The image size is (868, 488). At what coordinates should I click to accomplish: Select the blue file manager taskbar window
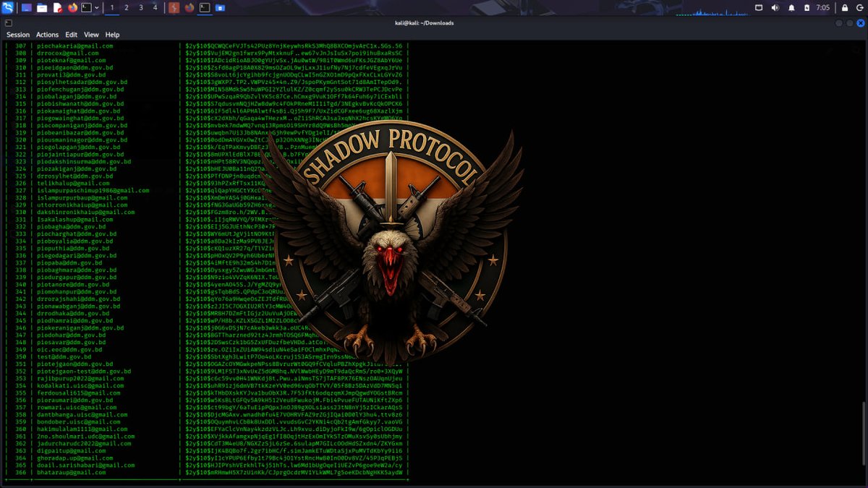pos(220,8)
